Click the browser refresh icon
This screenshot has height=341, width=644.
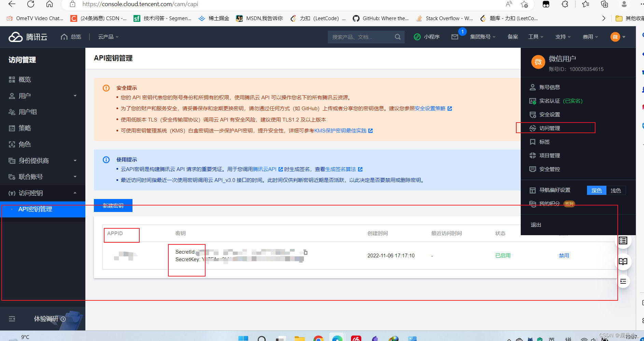point(31,4)
